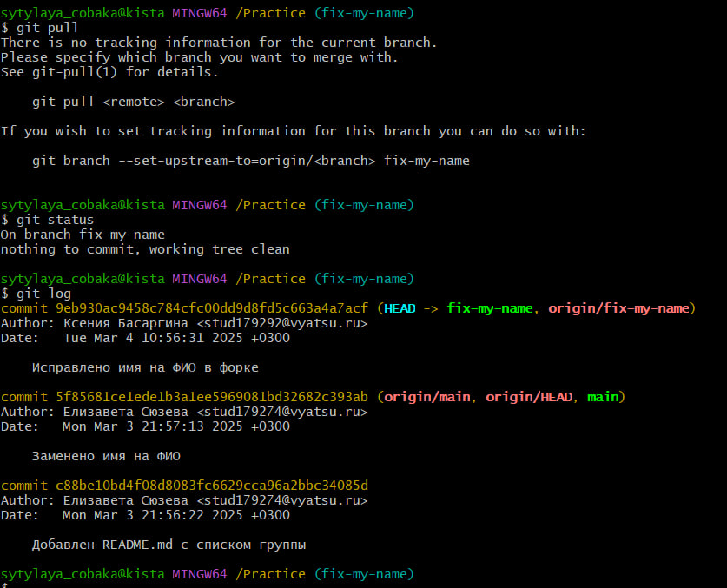Click the red origin/fix-my-name ref label

tap(618, 308)
